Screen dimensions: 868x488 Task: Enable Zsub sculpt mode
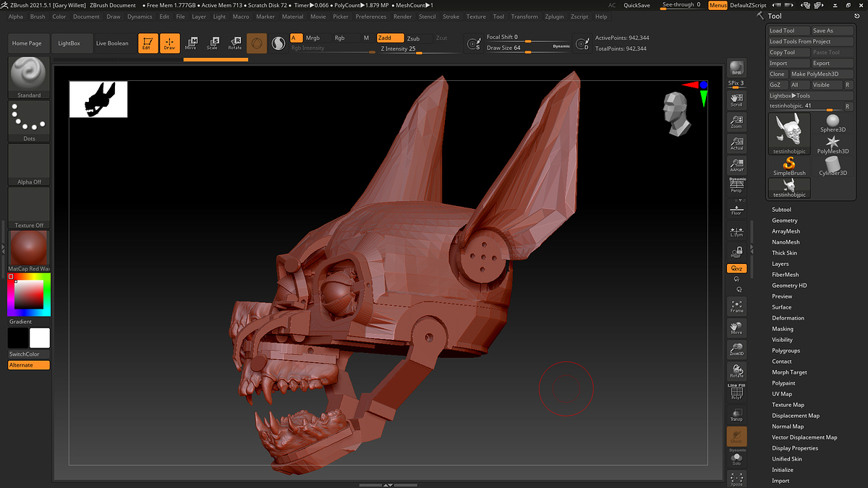pyautogui.click(x=418, y=38)
